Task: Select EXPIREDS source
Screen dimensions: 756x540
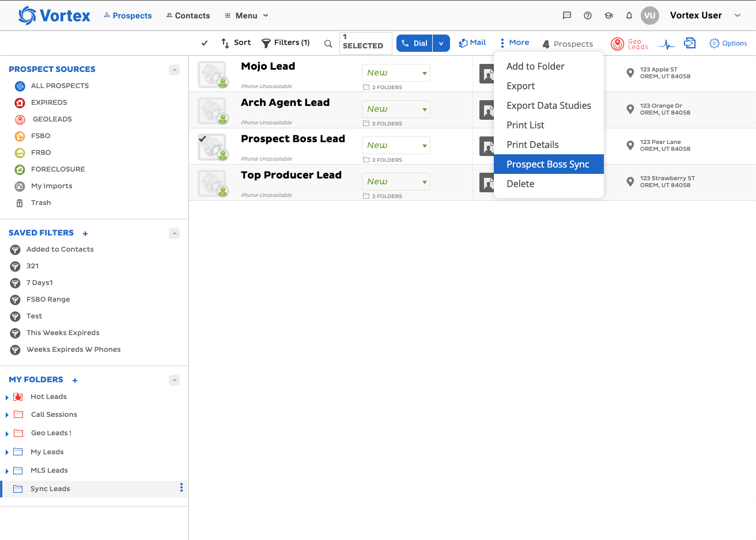Action: [41, 102]
